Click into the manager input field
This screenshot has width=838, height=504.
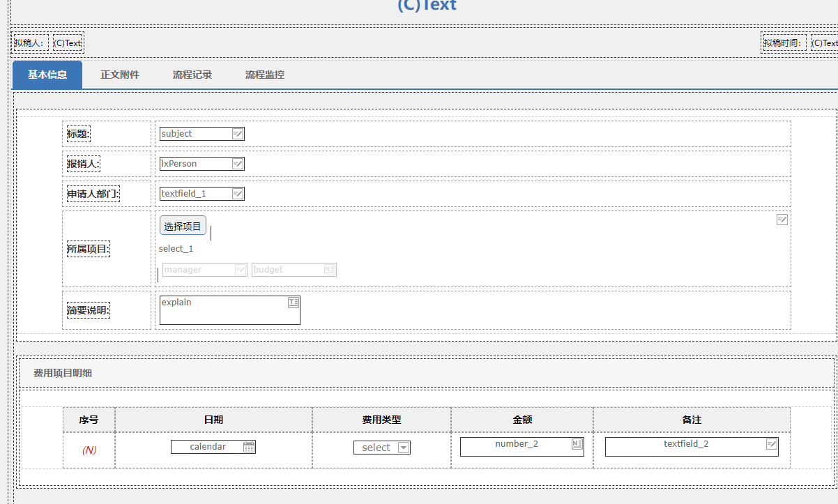(x=205, y=270)
